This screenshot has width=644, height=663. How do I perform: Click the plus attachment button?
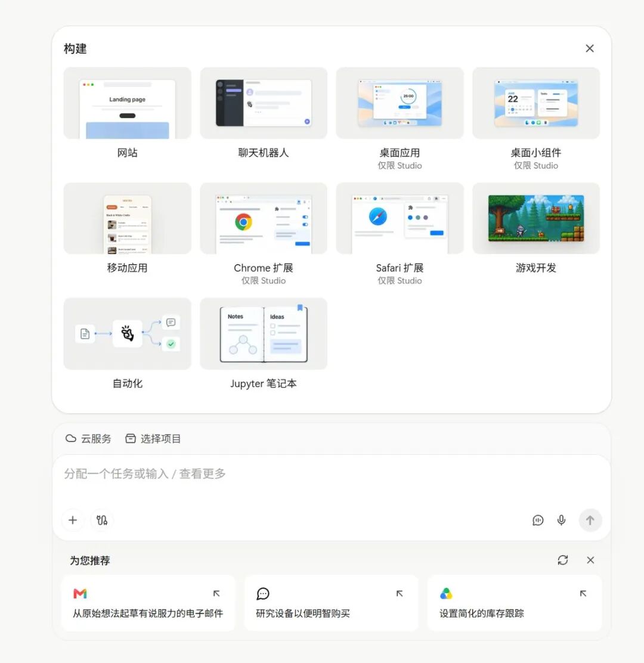pyautogui.click(x=73, y=520)
